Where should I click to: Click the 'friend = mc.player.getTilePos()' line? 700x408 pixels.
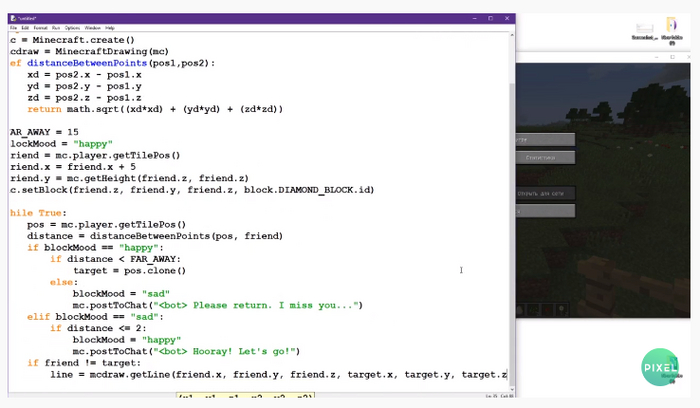pos(95,155)
